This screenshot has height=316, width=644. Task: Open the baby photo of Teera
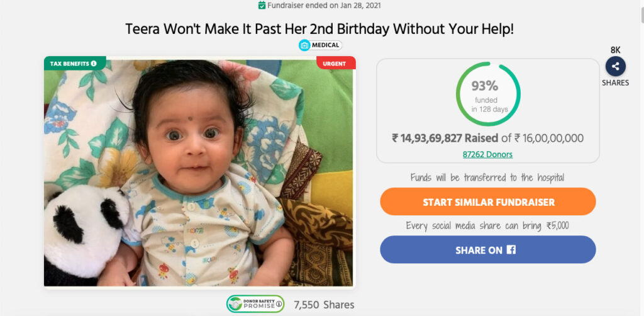199,172
